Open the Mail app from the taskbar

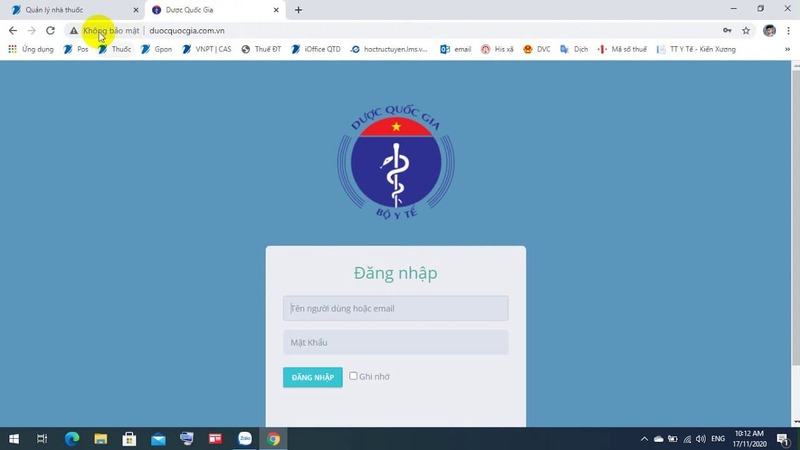(158, 439)
